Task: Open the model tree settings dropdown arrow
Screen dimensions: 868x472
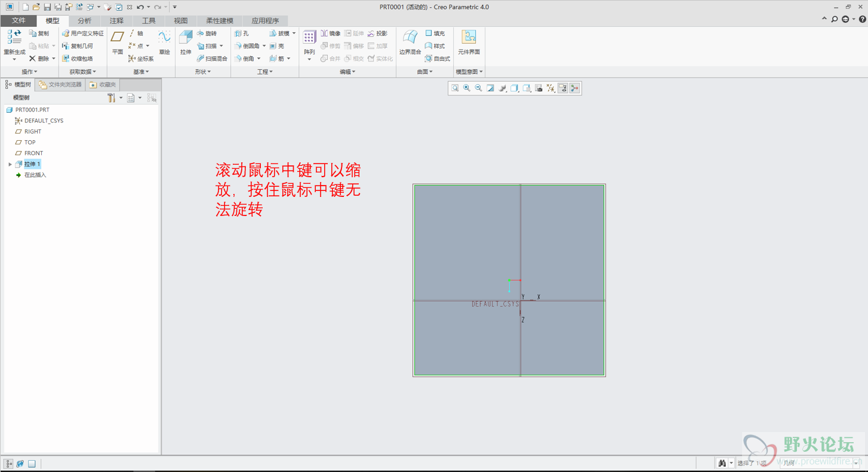Action: pos(121,98)
